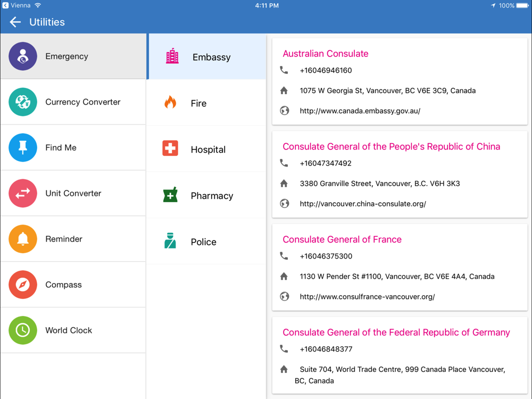Tap home icon beside 1130 W Pender St
Viewport: 532px width, 399px height.
click(x=284, y=277)
